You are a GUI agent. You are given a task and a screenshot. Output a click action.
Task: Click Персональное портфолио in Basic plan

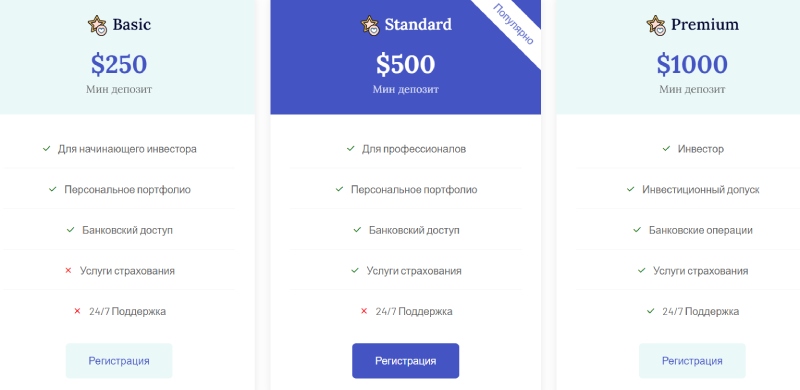[128, 190]
